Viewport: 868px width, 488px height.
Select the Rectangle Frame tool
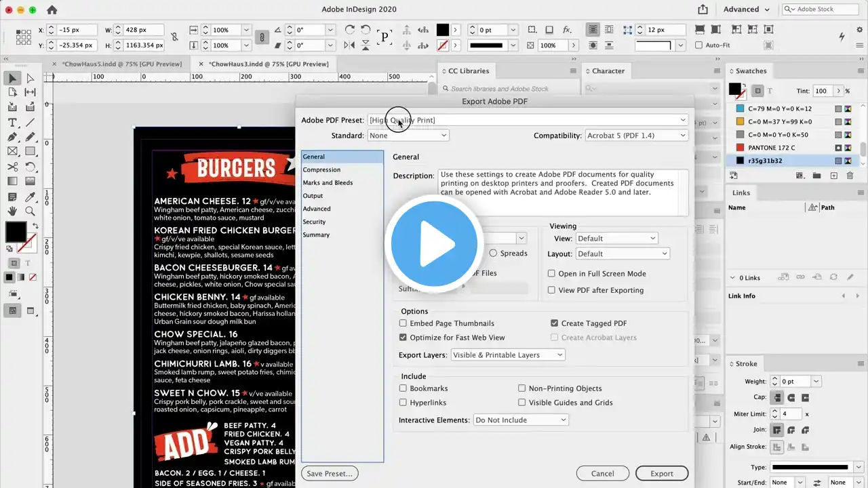tap(12, 152)
